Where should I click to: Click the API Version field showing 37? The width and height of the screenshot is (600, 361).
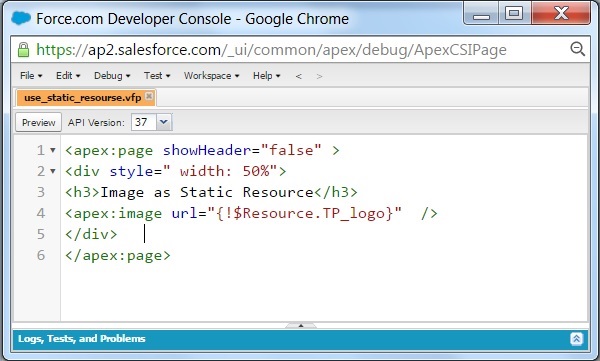(x=143, y=122)
